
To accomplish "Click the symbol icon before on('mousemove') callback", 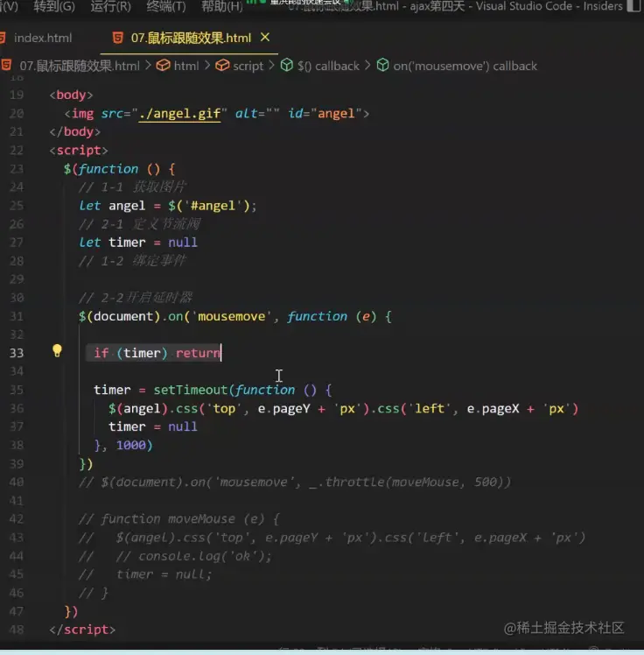I will click(x=382, y=65).
